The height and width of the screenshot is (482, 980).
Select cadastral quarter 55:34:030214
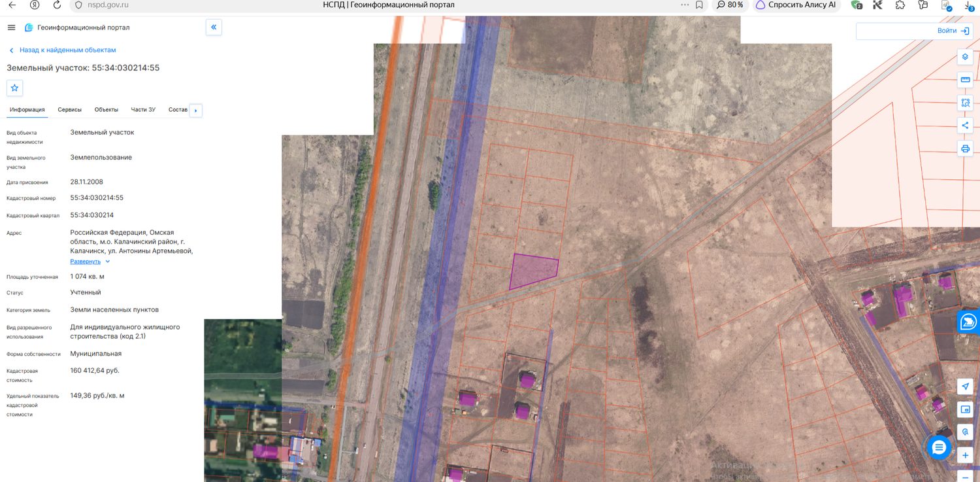tap(92, 215)
